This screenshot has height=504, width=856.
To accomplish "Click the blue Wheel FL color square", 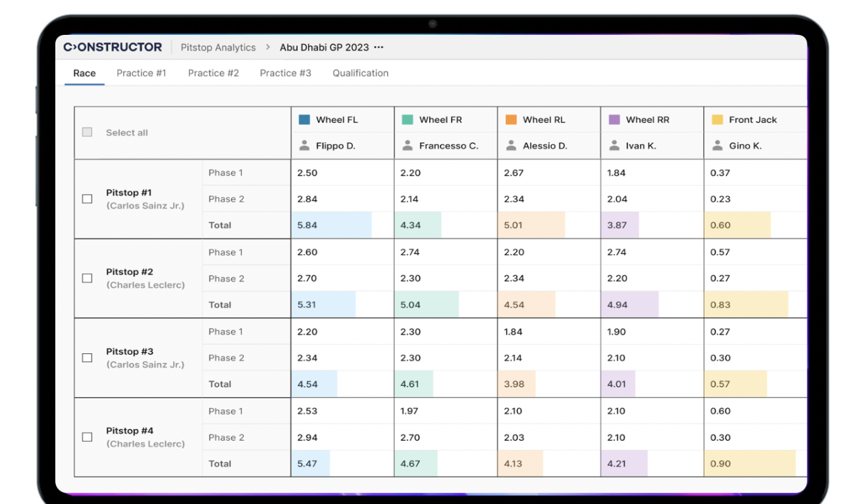I will tap(305, 119).
